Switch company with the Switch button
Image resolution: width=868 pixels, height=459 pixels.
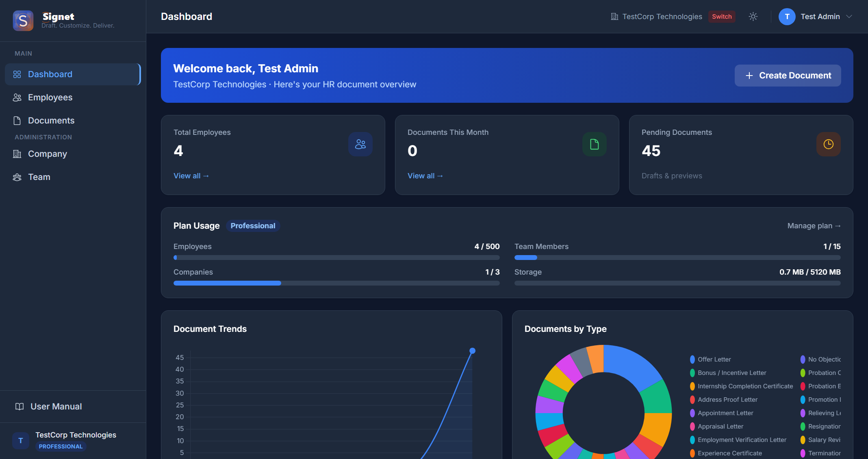[722, 17]
